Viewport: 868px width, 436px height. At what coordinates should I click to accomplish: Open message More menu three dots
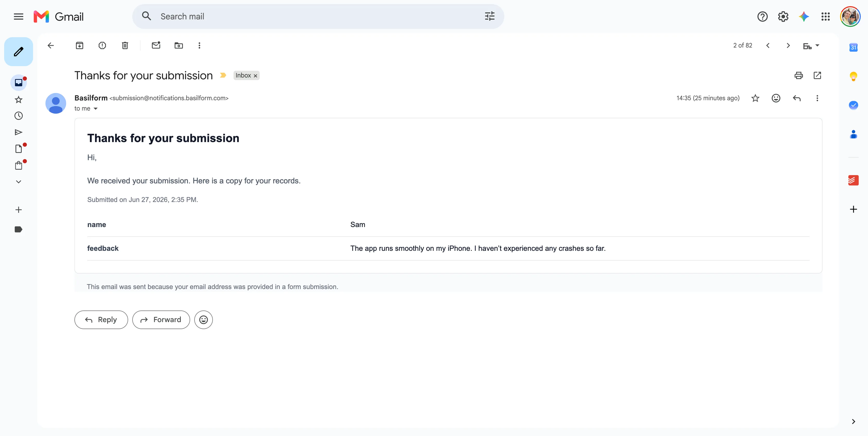click(x=817, y=98)
